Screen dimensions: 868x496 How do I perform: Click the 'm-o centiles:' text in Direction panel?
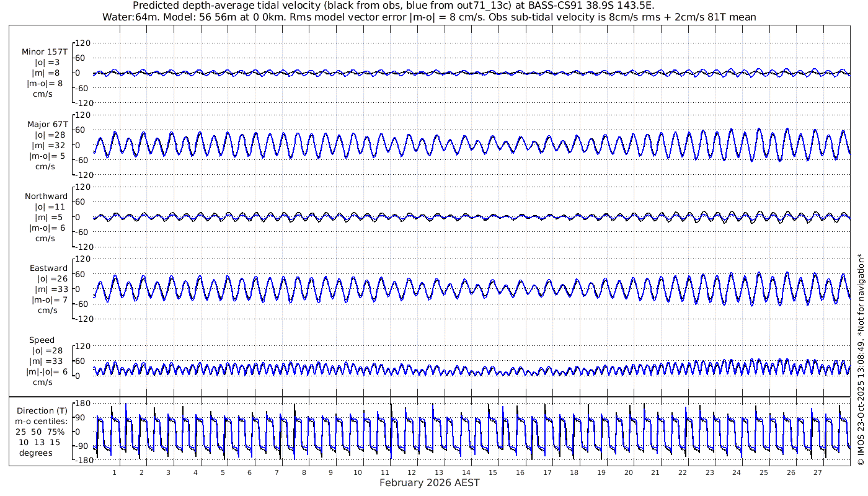coord(42,422)
